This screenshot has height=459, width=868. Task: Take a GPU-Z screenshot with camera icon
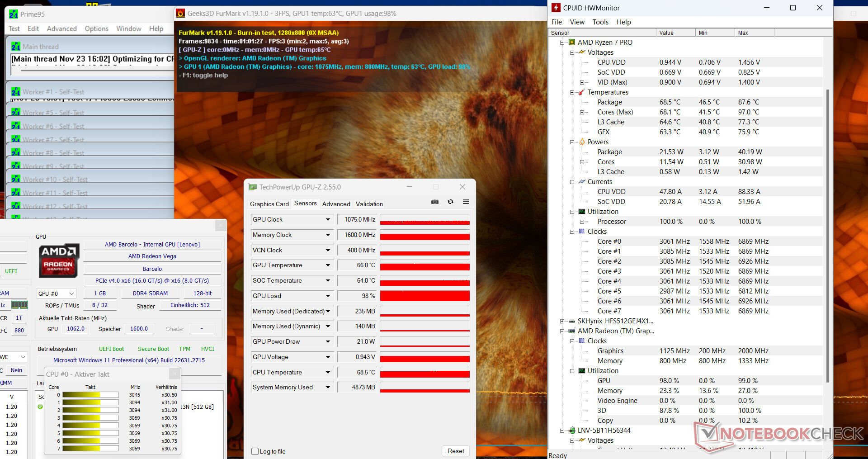[435, 202]
